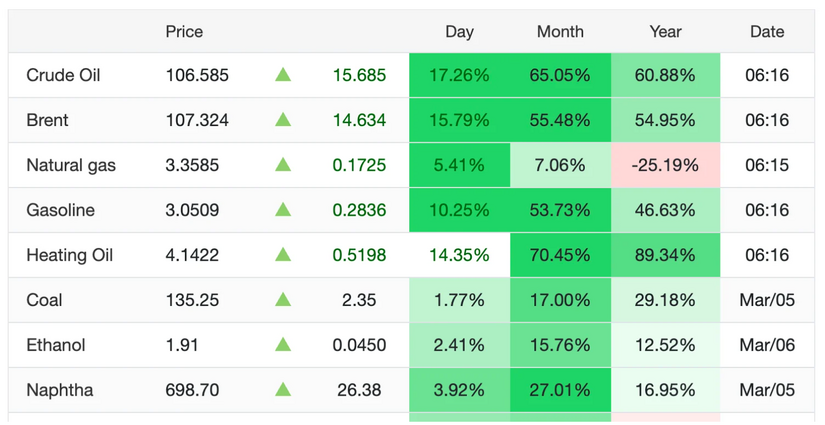The height and width of the screenshot is (425, 825).
Task: Click the Crude Oil price 106.585
Action: point(197,75)
